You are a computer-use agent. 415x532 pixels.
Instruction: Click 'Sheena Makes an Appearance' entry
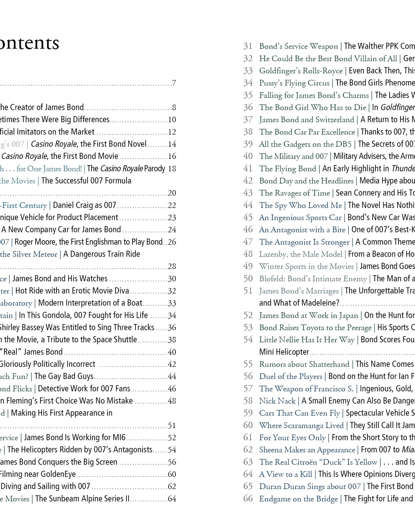pyautogui.click(x=307, y=450)
